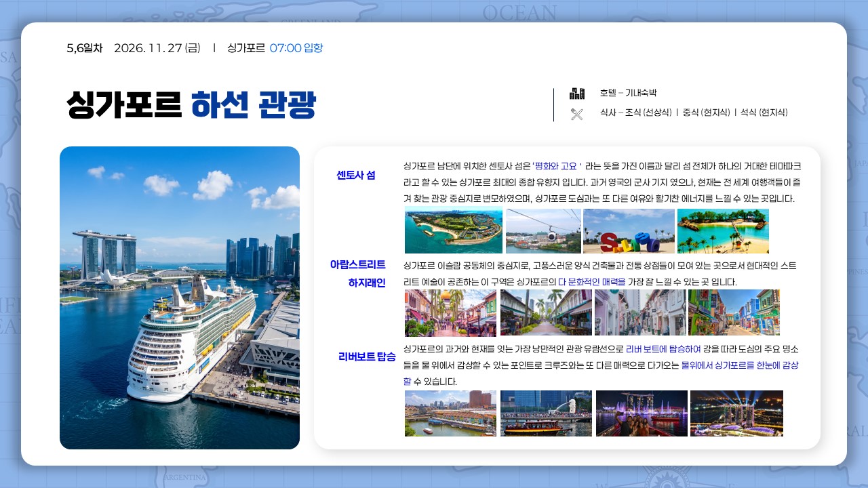Select the colorful Sentosa sign thumbnail
This screenshot has height=488, width=868.
[x=629, y=231]
